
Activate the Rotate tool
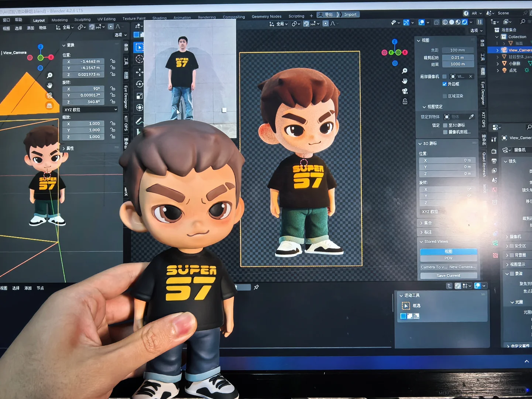[x=139, y=84]
